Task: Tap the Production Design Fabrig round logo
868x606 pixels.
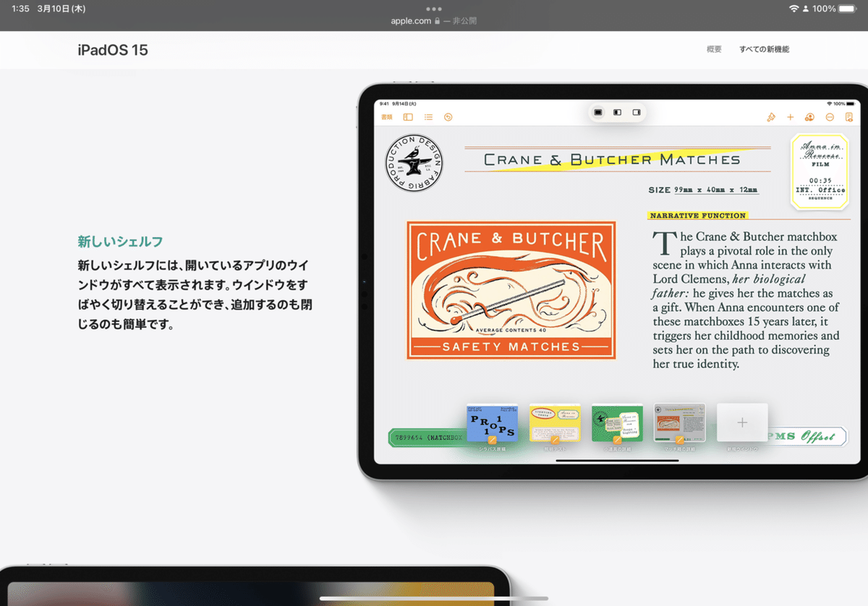Action: pos(414,163)
